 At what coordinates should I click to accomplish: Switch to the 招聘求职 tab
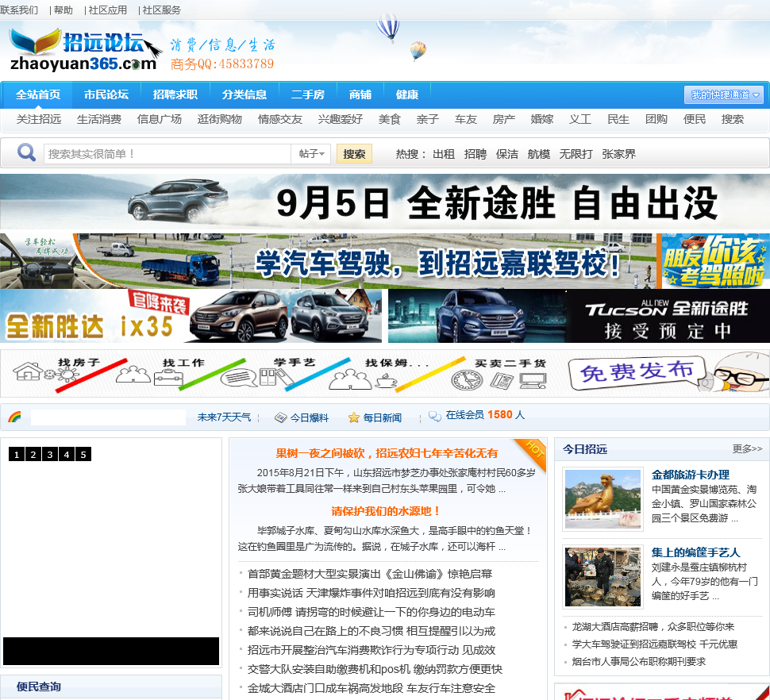tap(175, 94)
